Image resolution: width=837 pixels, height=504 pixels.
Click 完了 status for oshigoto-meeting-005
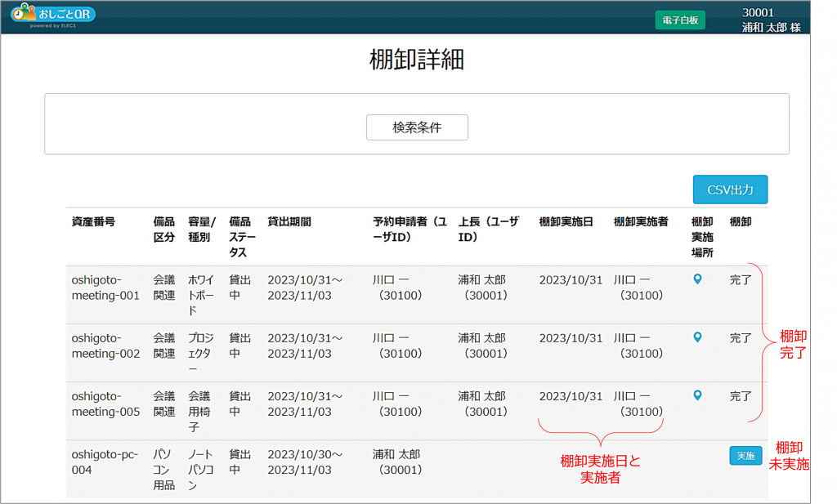741,395
